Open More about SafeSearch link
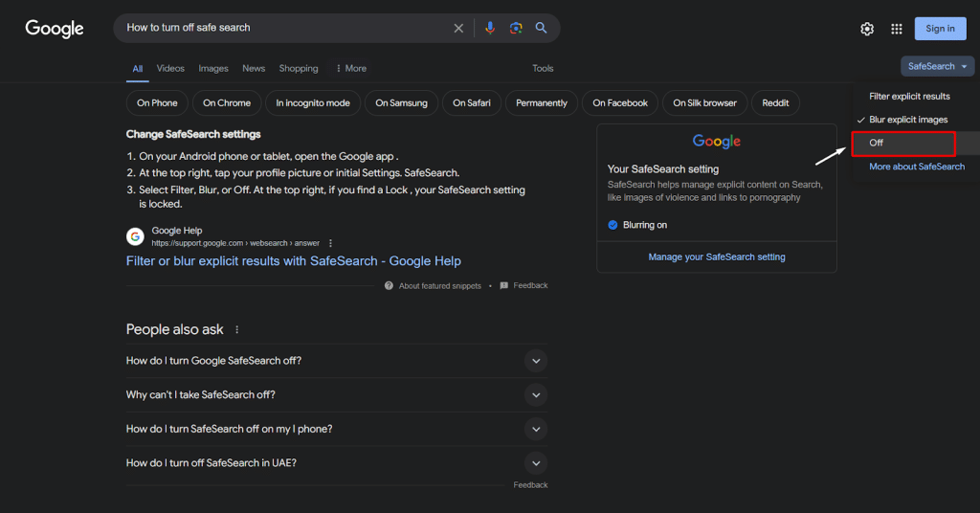The width and height of the screenshot is (980, 513). tap(917, 167)
